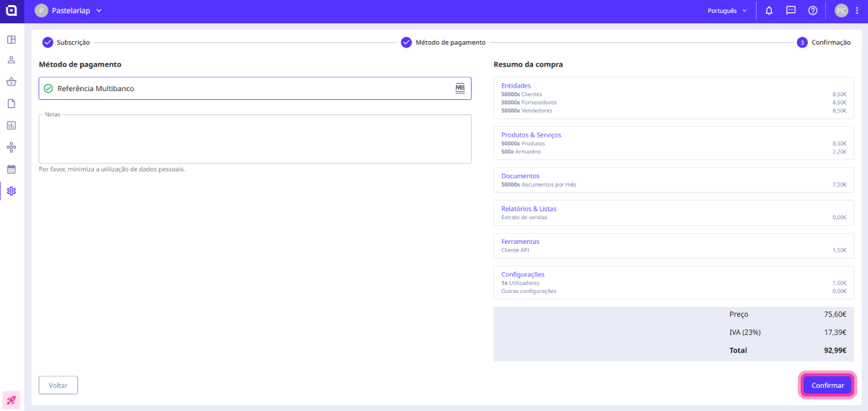Viewport: 868px width, 411px height.
Task: Open the chat messages icon
Action: click(x=791, y=11)
